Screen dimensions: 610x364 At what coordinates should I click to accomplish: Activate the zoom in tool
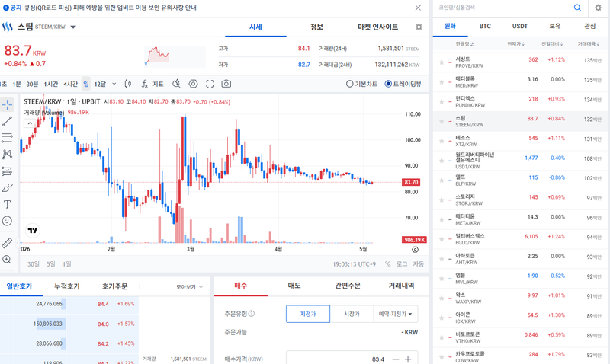(7, 260)
